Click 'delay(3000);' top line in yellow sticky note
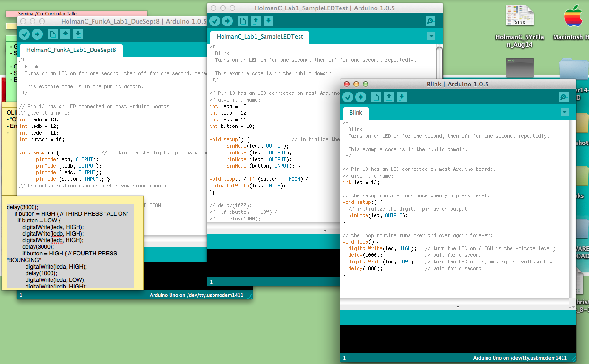This screenshot has height=364, width=589. [23, 207]
